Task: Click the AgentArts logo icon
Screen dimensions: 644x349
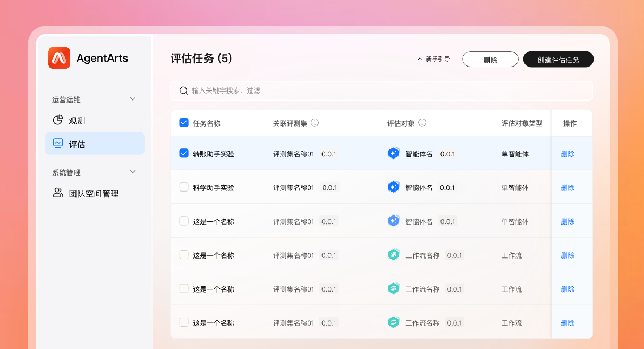Action: (x=59, y=58)
